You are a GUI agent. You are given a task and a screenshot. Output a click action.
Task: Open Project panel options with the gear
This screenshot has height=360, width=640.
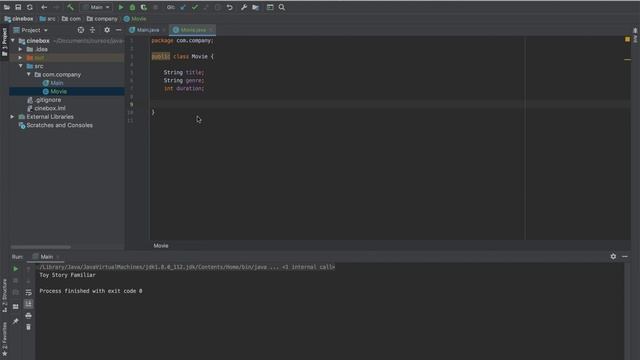(x=107, y=30)
